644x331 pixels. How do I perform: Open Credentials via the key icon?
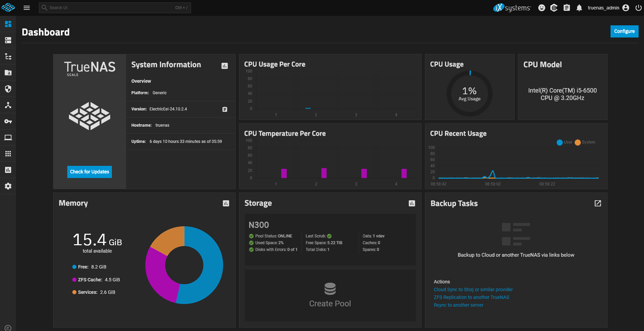tap(8, 121)
